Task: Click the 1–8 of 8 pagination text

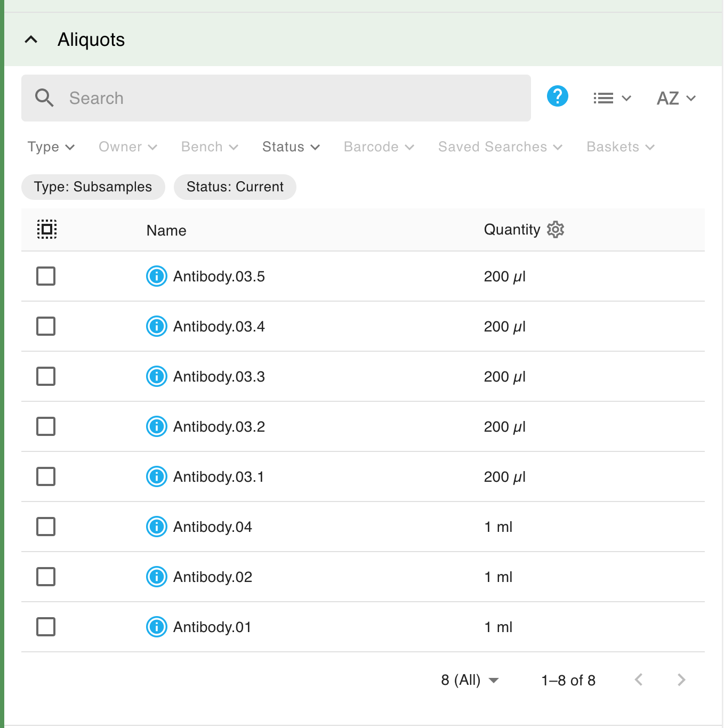Action: coord(568,680)
